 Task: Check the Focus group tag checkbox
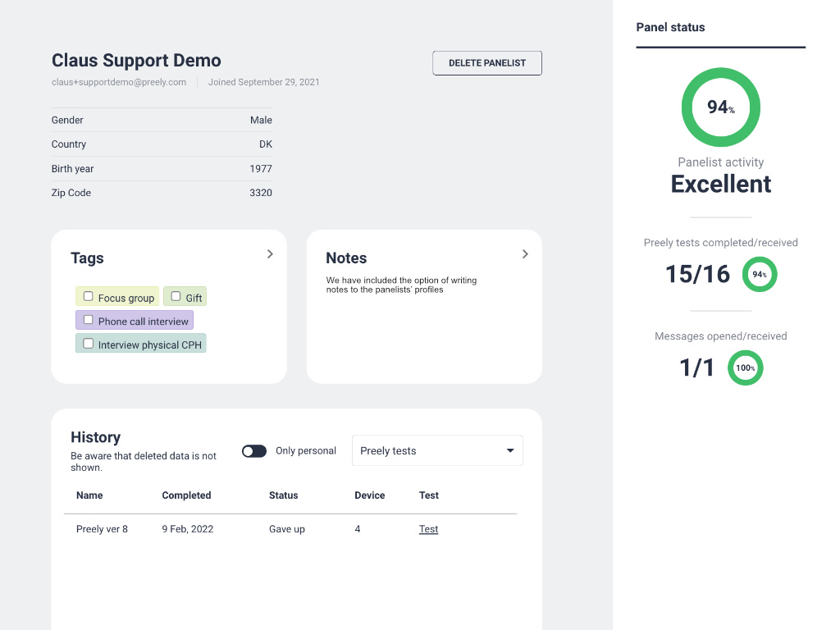pos(89,297)
